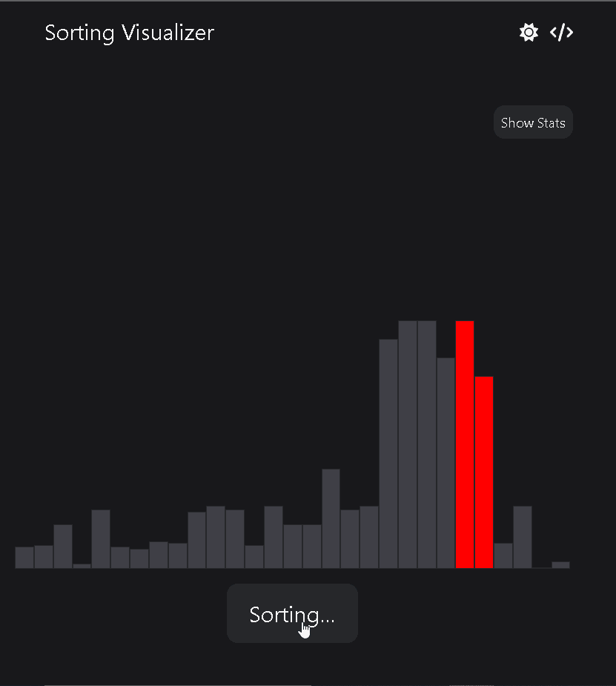This screenshot has width=616, height=686.
Task: Select the shorter red highlighted bar
Action: click(484, 472)
